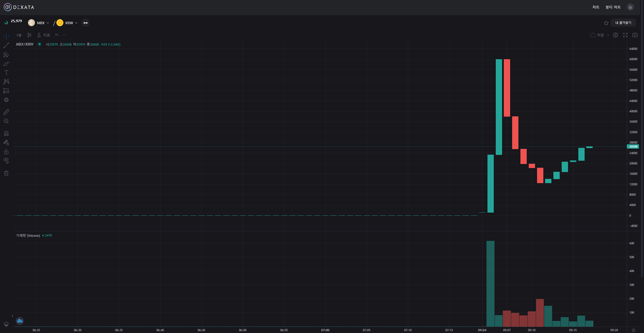Expand the save layout dropdown arrow
644x333 pixels.
(x=608, y=35)
